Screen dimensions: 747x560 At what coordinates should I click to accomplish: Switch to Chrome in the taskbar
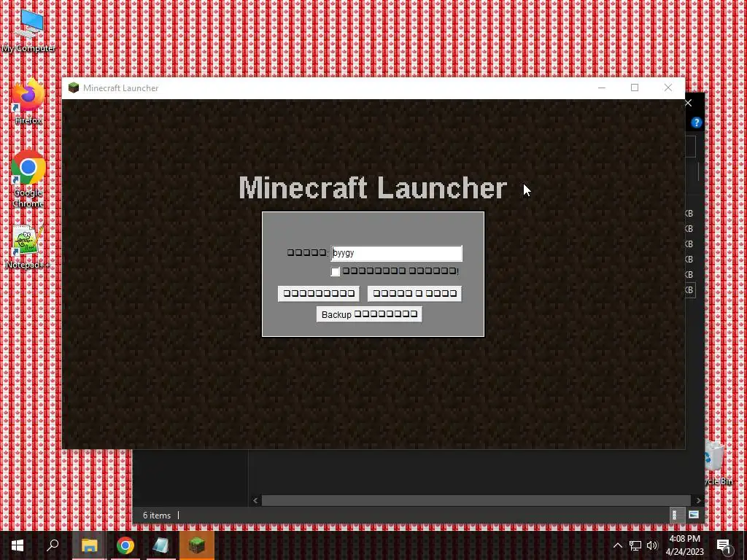[x=125, y=545]
